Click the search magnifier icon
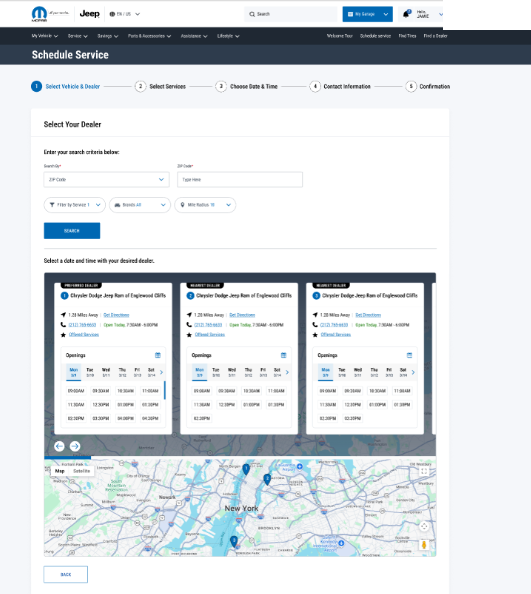Viewport: 531px width, 594px height. tap(252, 14)
